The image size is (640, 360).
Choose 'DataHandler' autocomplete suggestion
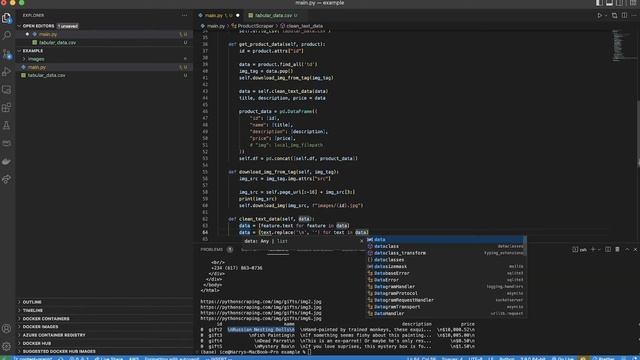(445, 313)
